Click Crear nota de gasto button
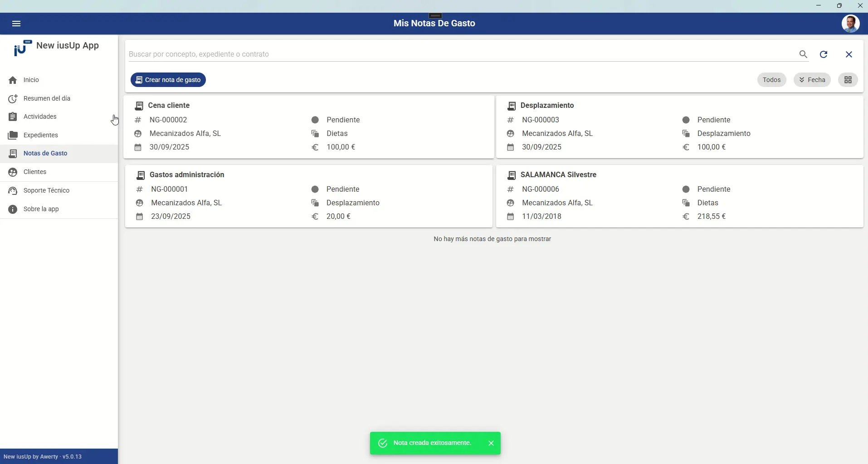 click(x=168, y=80)
